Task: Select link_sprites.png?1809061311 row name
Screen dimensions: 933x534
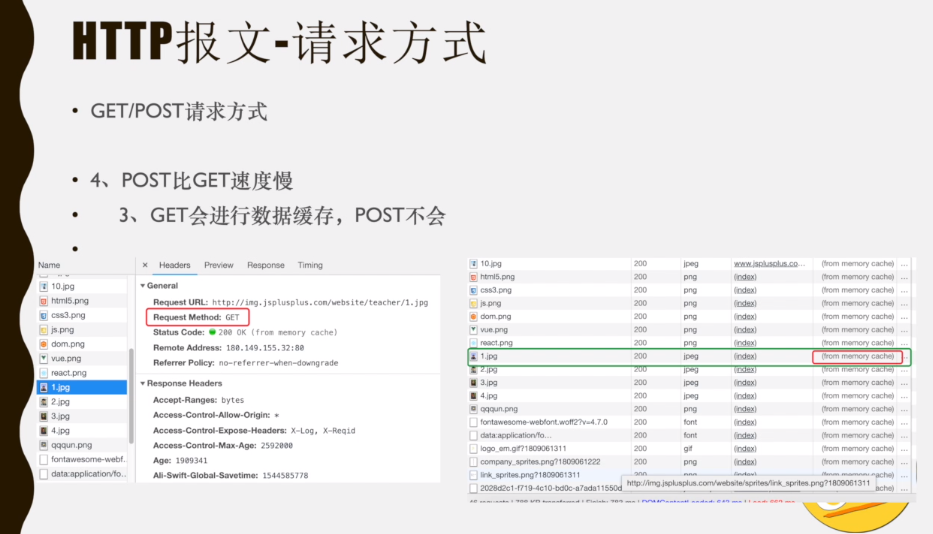Action: pos(530,475)
